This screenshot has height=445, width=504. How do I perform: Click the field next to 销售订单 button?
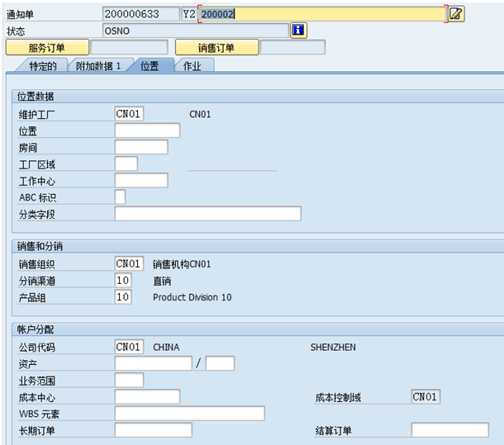(292, 48)
